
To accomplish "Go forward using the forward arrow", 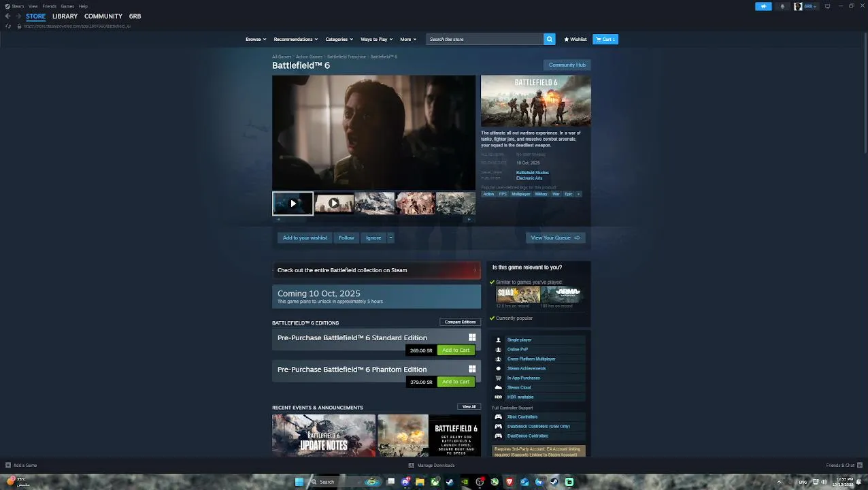I will pyautogui.click(x=18, y=16).
